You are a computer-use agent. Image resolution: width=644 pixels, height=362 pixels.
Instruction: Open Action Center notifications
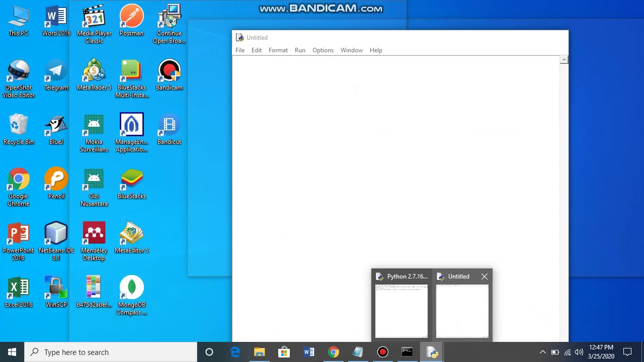(627, 352)
